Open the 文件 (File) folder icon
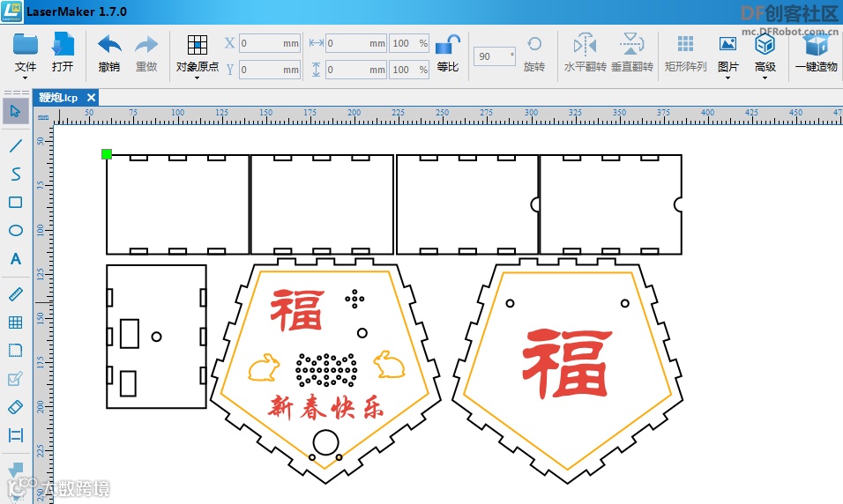The height and width of the screenshot is (504, 843). click(26, 44)
